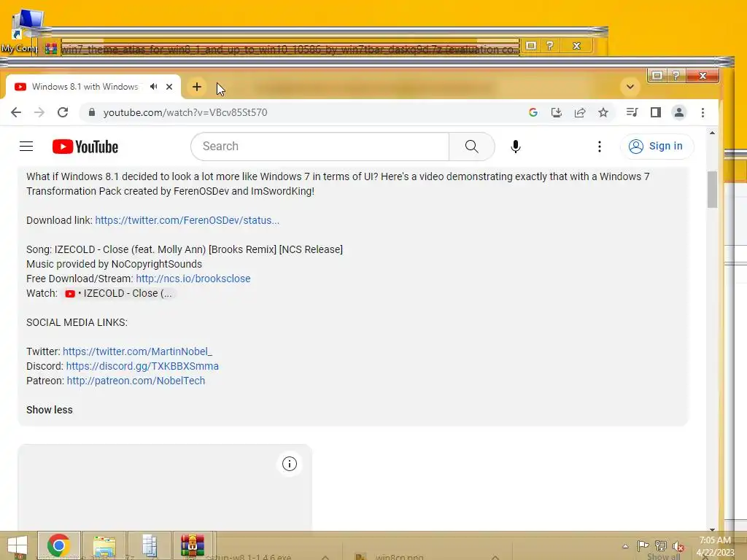
Task: Watch the IZECOLD - Close video chip
Action: pyautogui.click(x=119, y=293)
